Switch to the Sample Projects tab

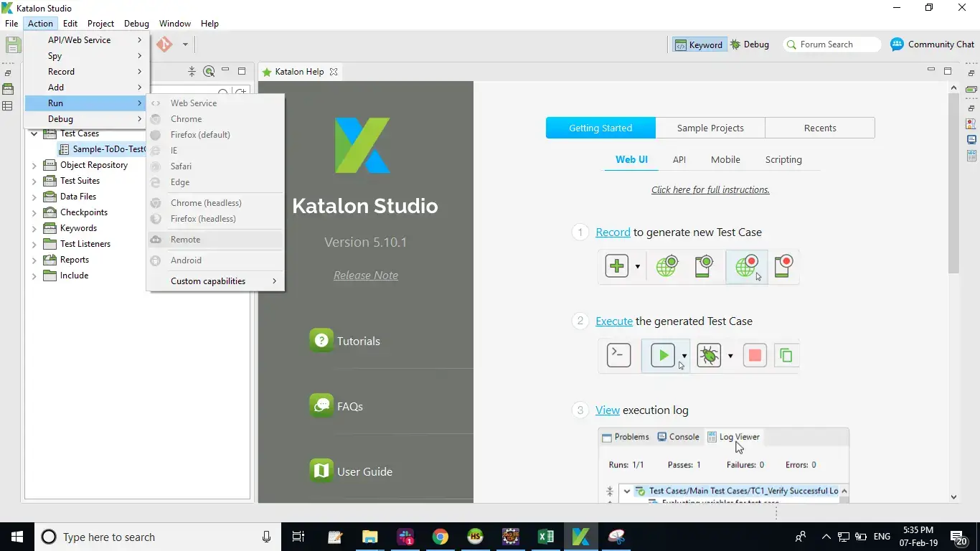(710, 128)
